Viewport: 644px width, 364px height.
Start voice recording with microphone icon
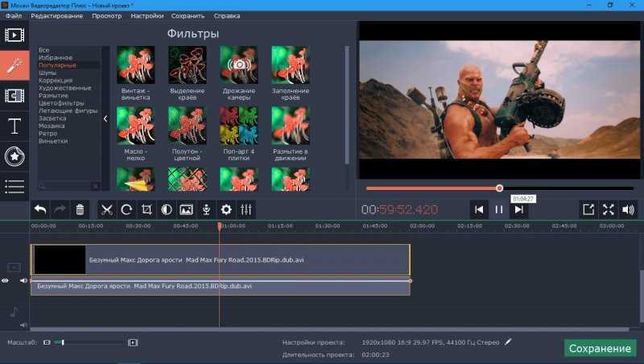[x=206, y=209]
